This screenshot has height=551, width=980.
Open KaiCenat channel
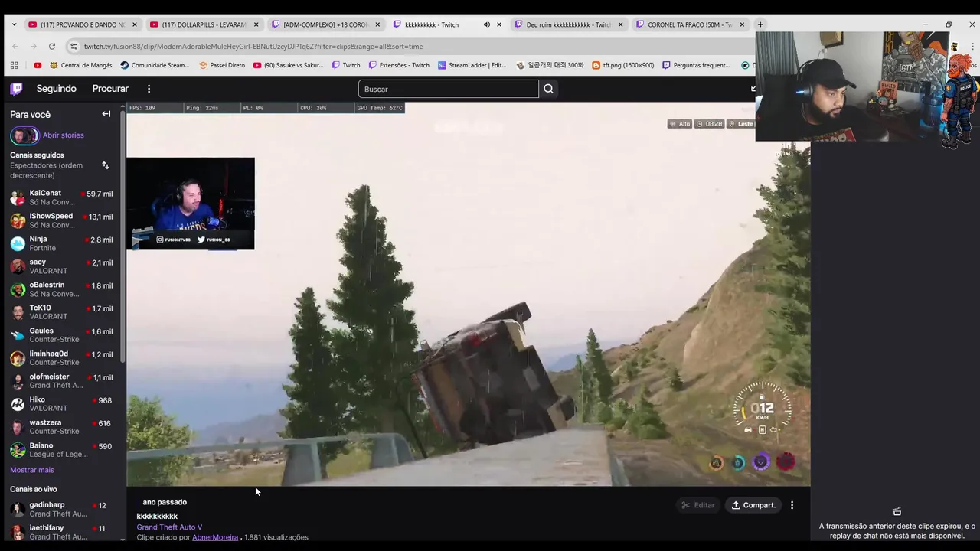(x=61, y=197)
